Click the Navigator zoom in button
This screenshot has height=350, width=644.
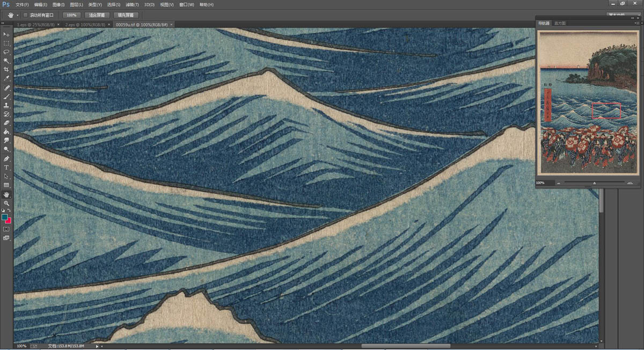[631, 183]
